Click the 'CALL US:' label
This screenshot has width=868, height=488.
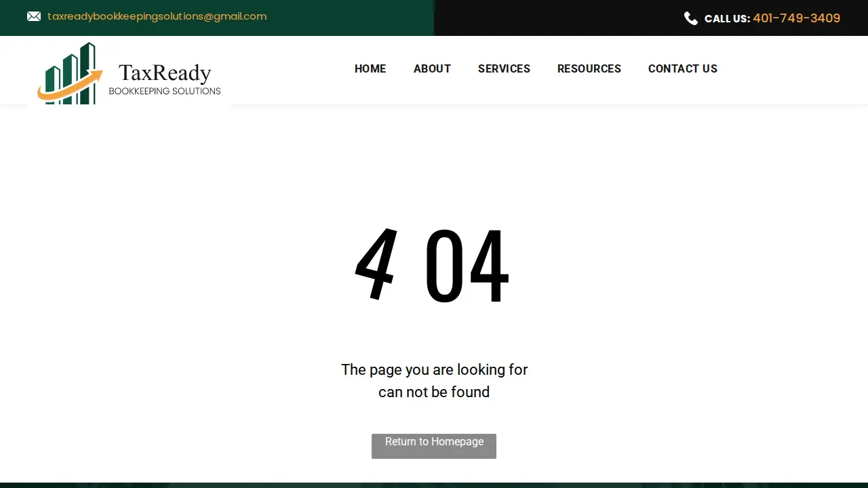pos(727,19)
